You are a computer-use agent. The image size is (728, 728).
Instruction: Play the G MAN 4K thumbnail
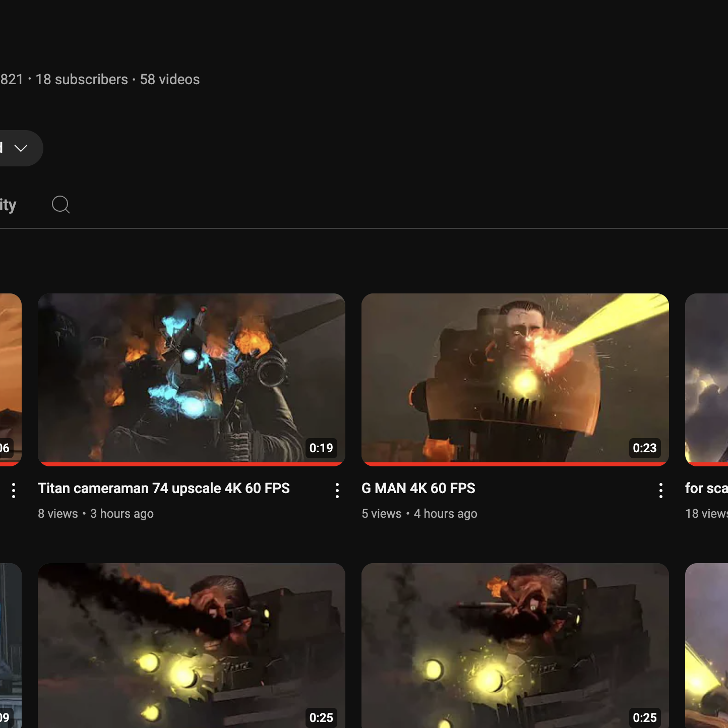[x=515, y=378]
